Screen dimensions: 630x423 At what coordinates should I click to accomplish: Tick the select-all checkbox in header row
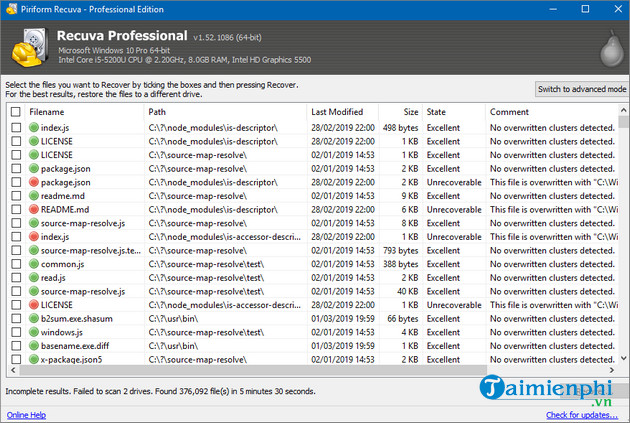15,112
